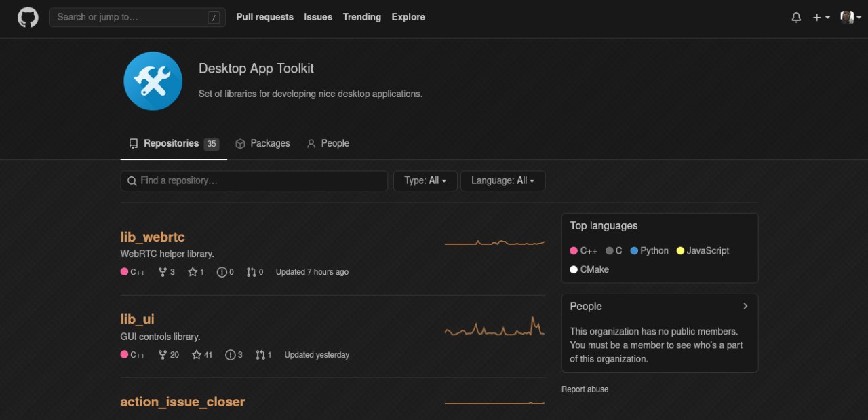Click lib_ui pull requests count 1
Image resolution: width=868 pixels, height=420 pixels.
[264, 355]
